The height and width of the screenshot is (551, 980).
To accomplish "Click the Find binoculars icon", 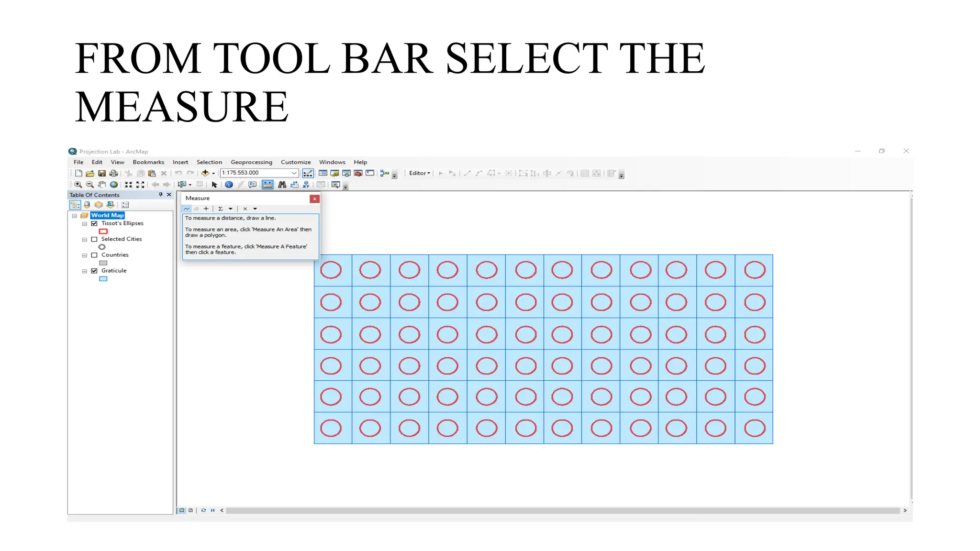I will click(282, 185).
